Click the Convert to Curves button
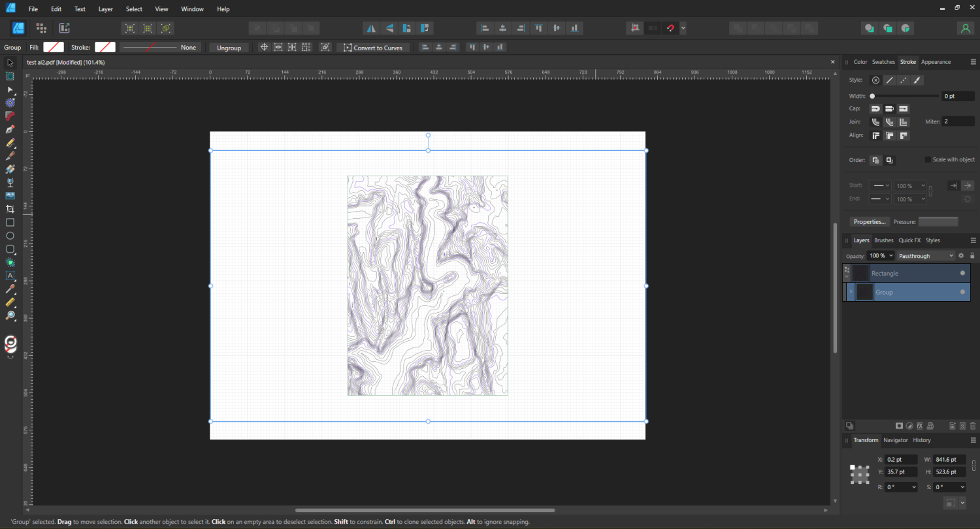980x529 pixels. [x=373, y=47]
